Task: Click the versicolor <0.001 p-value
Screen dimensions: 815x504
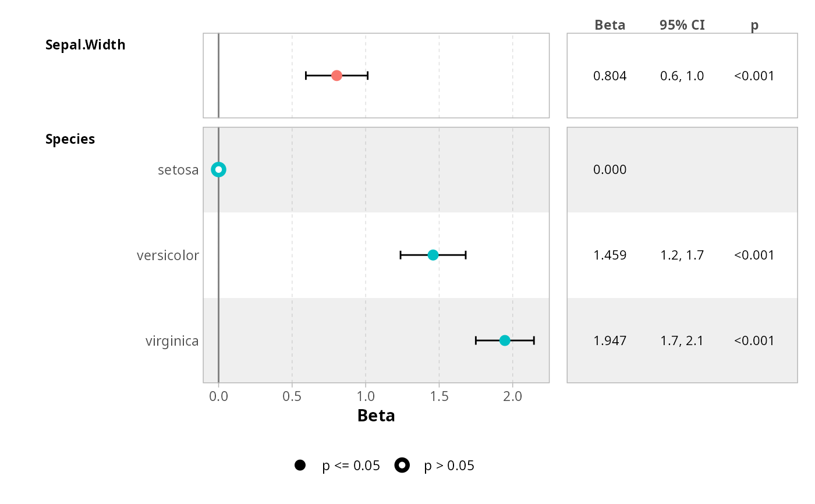Action: (x=754, y=255)
